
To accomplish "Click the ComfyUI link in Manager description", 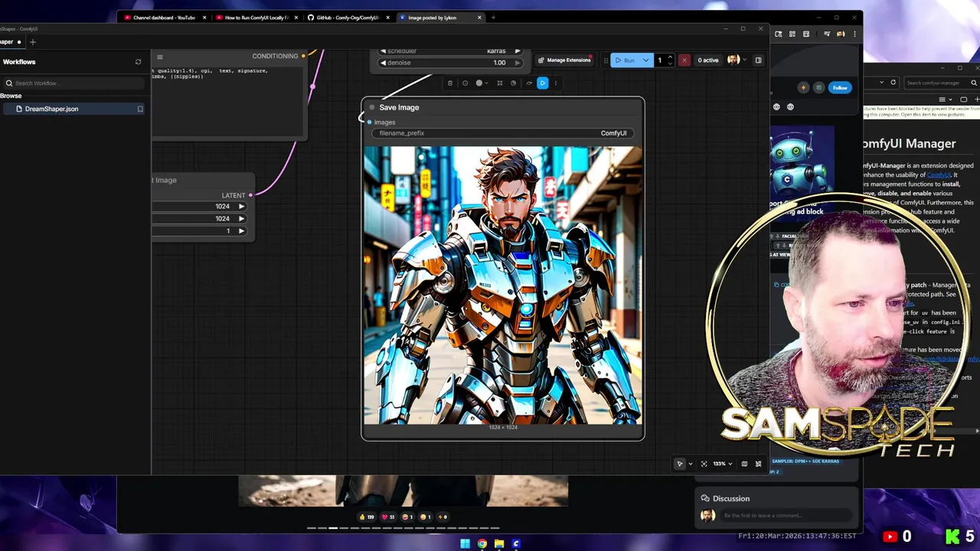I will pyautogui.click(x=938, y=175).
